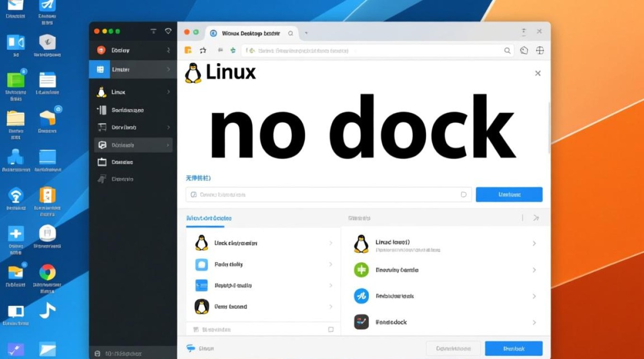Image resolution: width=644 pixels, height=359 pixels.
Task: Open the dark dock app icon
Action: [361, 322]
